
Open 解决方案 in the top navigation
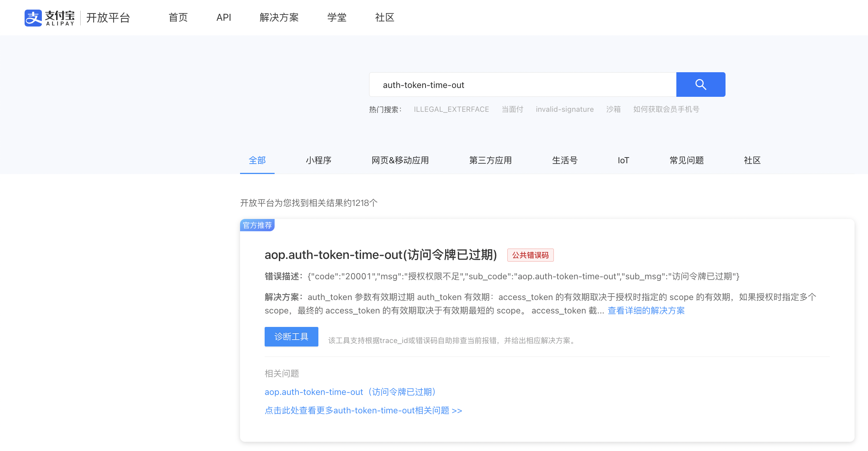(x=279, y=18)
